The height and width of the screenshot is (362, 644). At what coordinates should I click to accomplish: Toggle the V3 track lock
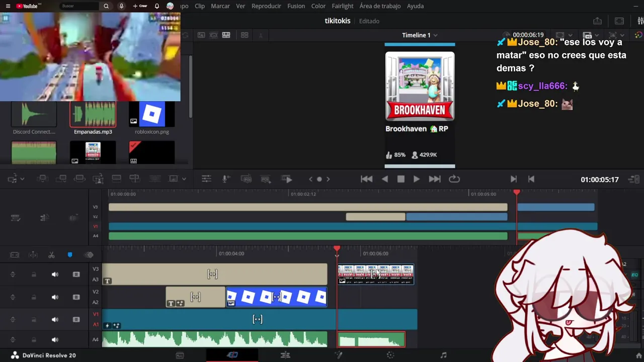click(34, 275)
